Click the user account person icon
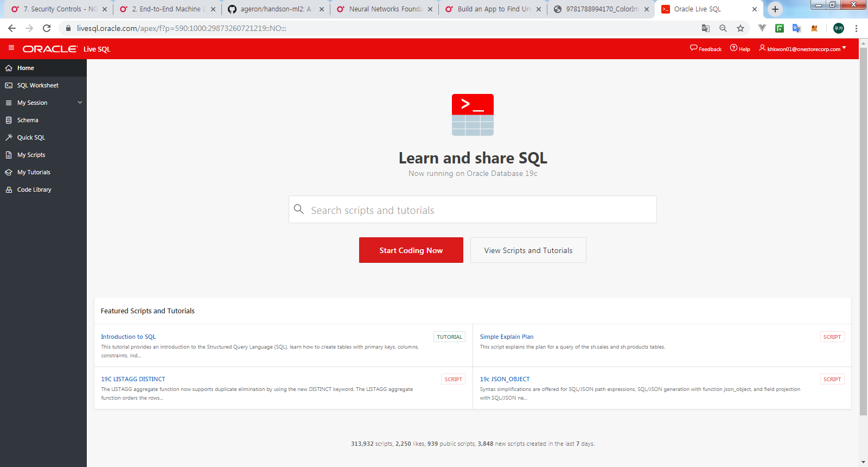 point(762,48)
